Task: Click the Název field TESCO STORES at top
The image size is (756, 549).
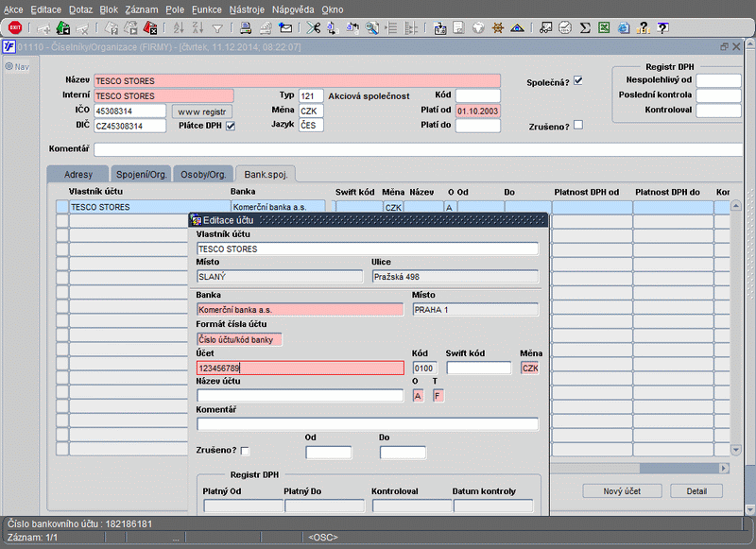Action: (297, 80)
